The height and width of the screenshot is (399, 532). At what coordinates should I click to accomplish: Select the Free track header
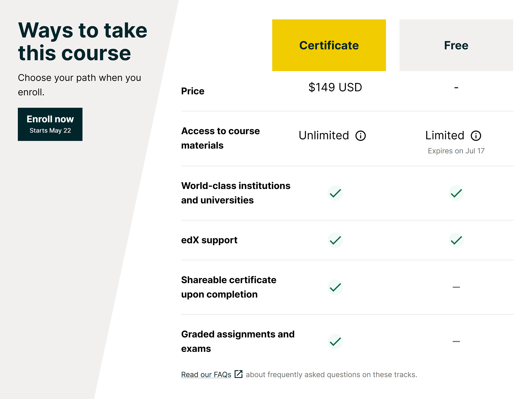point(456,45)
